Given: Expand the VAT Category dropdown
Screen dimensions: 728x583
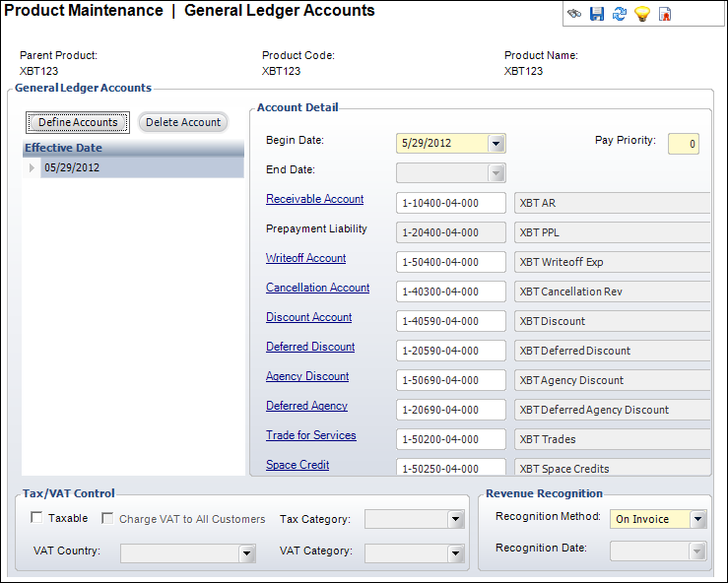Looking at the screenshot, I should tap(455, 553).
